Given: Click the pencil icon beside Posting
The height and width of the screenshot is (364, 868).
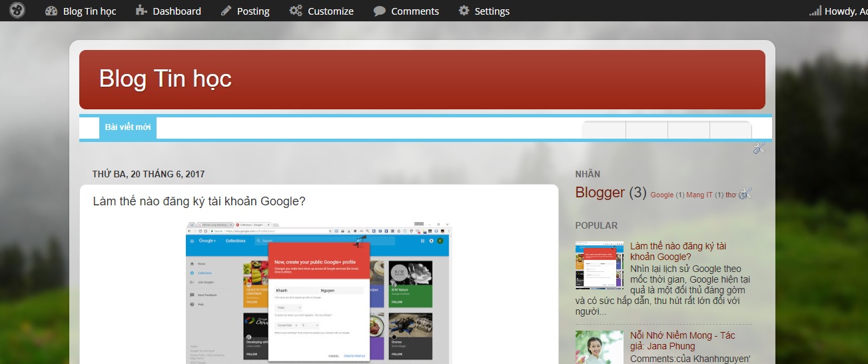Looking at the screenshot, I should pos(226,11).
